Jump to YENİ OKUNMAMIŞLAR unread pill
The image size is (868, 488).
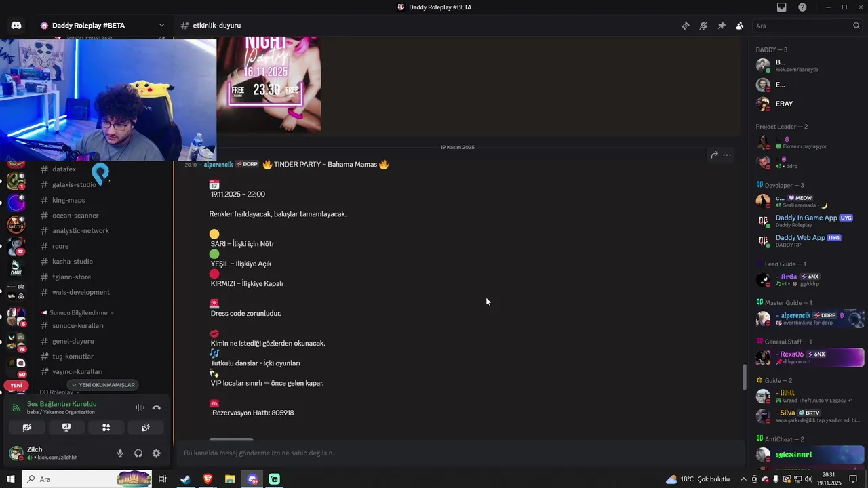point(103,385)
